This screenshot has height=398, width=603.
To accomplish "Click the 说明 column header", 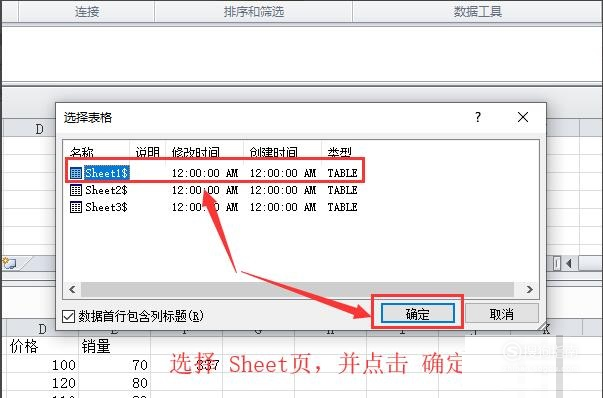I will coord(147,152).
